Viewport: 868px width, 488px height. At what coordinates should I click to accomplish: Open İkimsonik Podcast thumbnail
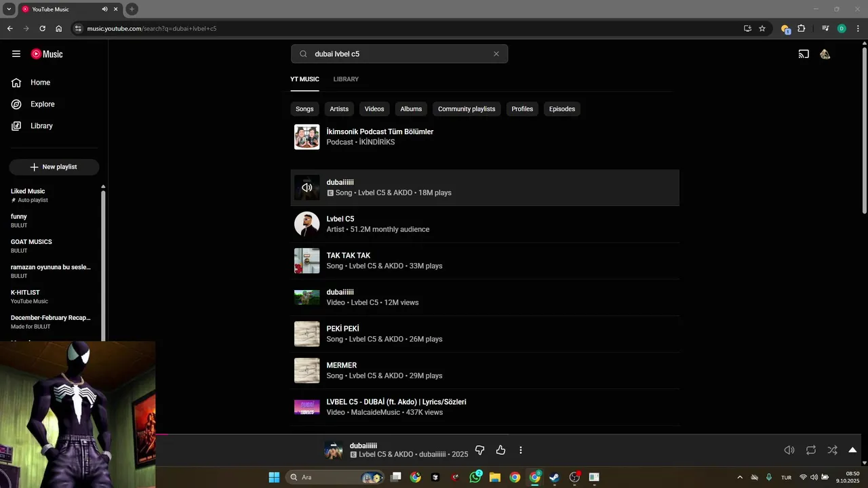point(307,137)
